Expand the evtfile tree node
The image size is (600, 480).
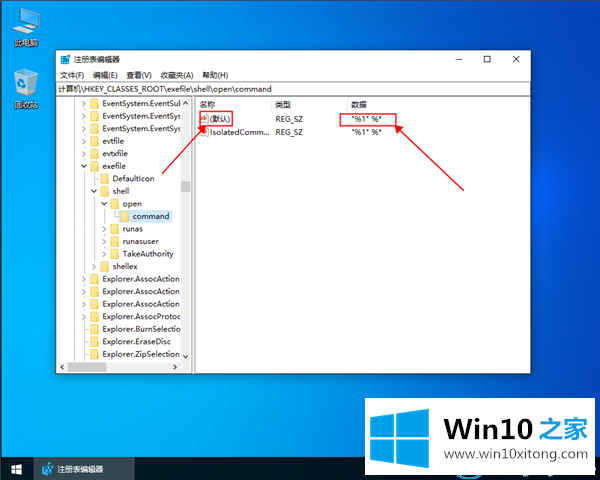tap(84, 141)
